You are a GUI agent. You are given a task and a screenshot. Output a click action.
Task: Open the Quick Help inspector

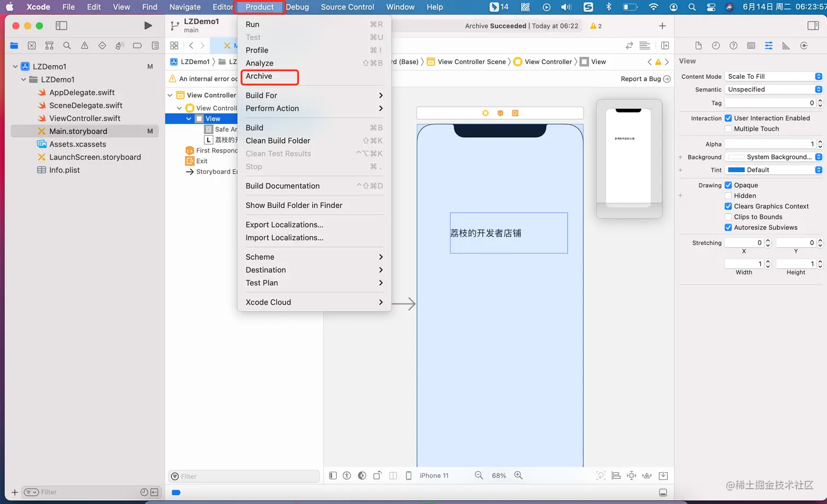point(733,45)
